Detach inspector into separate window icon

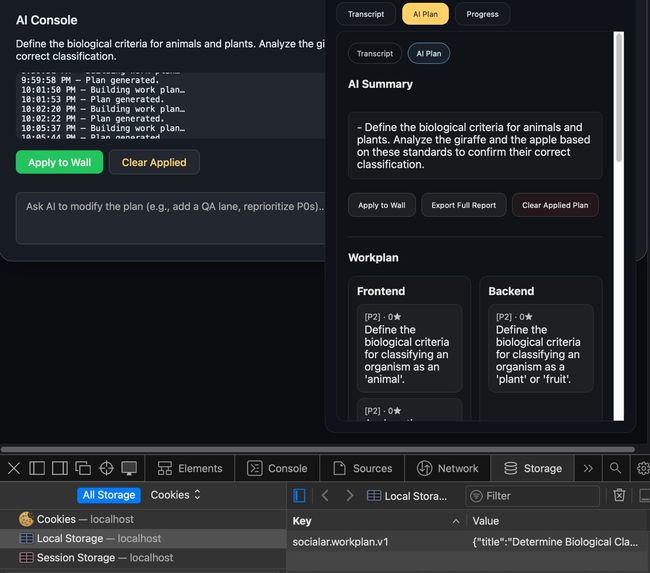(83, 469)
